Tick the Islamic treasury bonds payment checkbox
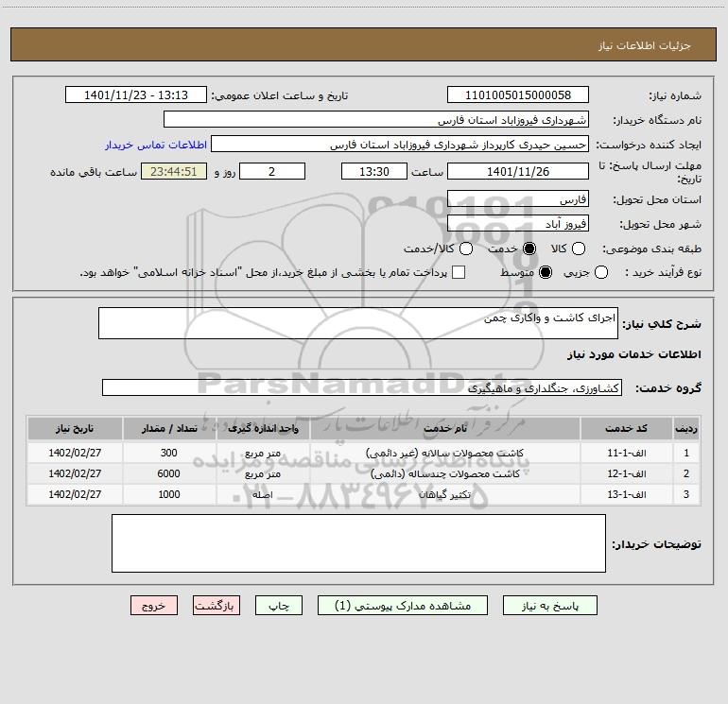Image resolution: width=728 pixels, height=704 pixels. tap(459, 272)
